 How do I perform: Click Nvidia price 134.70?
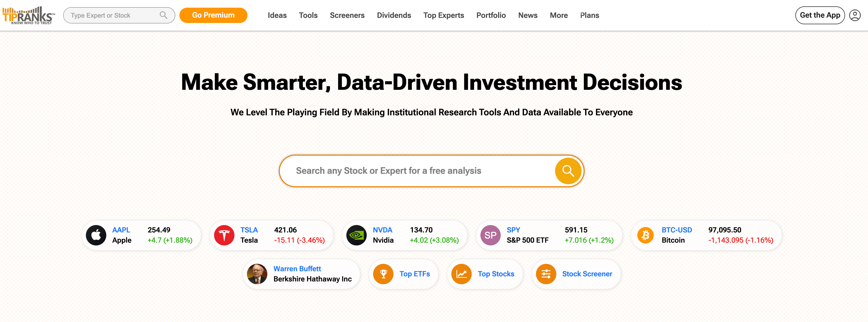pos(421,230)
